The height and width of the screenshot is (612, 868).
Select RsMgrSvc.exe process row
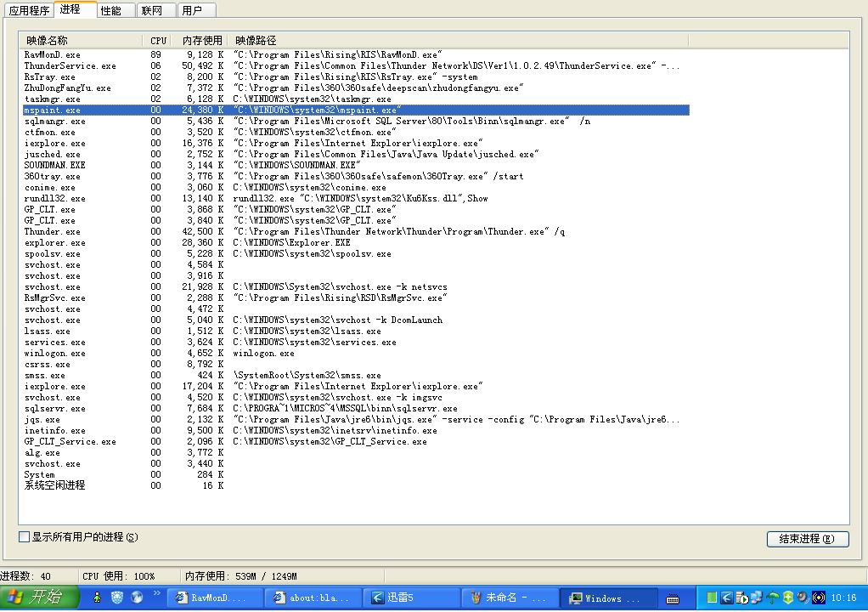(x=356, y=298)
